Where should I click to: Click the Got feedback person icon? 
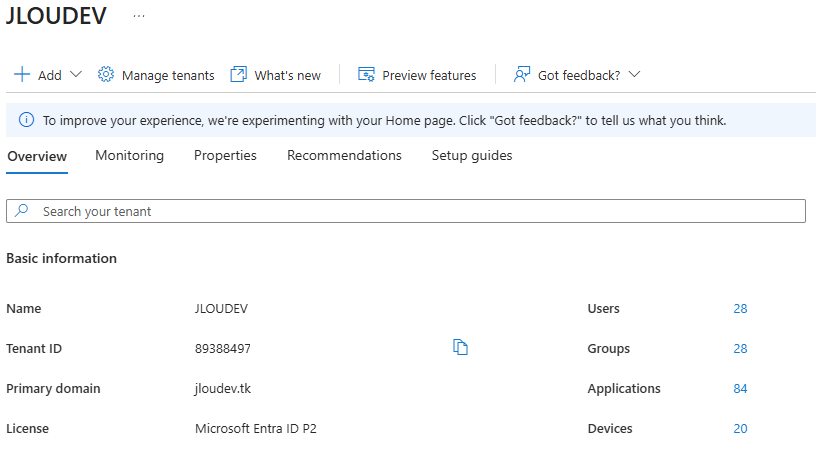click(x=521, y=75)
